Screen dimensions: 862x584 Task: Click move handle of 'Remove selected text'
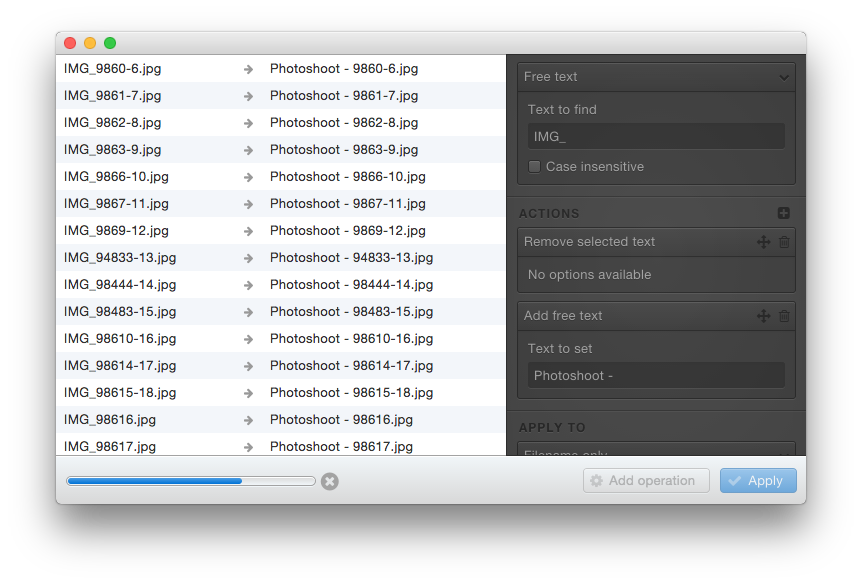pos(763,242)
